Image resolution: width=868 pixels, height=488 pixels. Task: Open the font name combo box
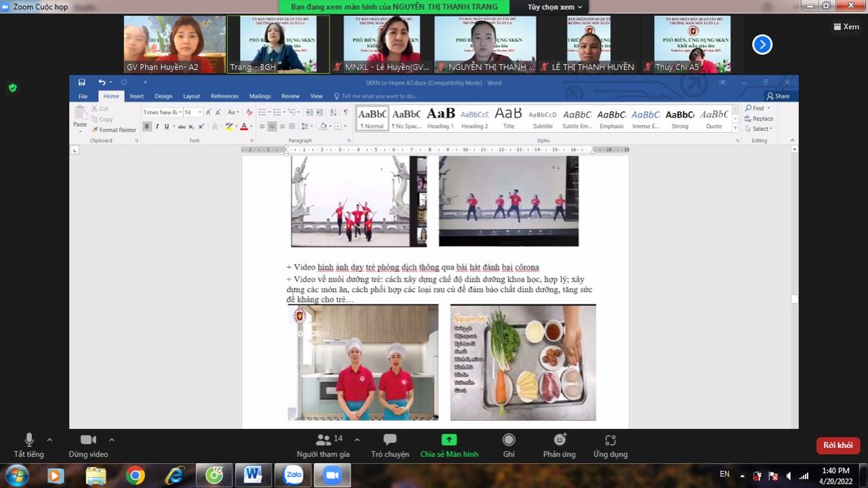(161, 113)
